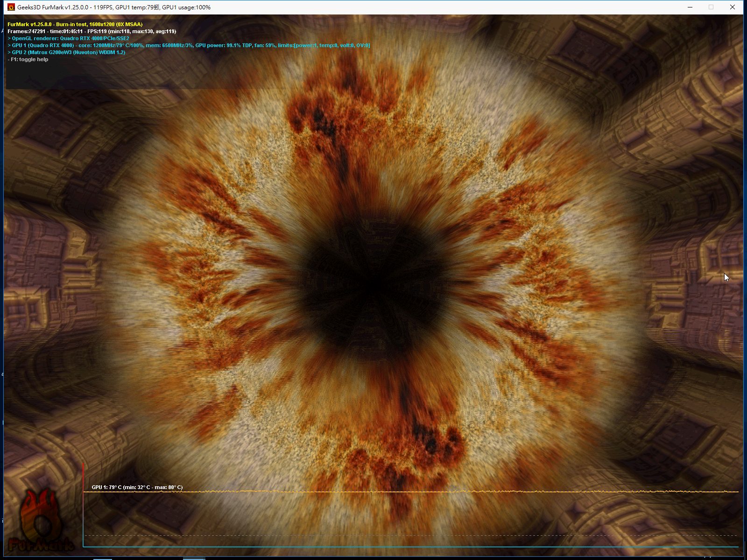
Task: Click the fan 59% reading in overlay
Action: pyautogui.click(x=265, y=45)
